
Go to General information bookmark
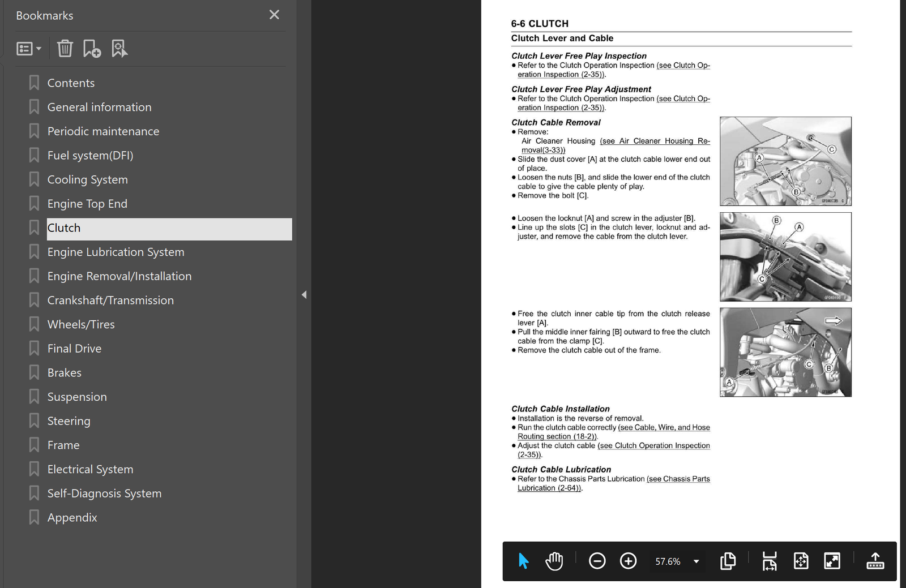coord(99,107)
